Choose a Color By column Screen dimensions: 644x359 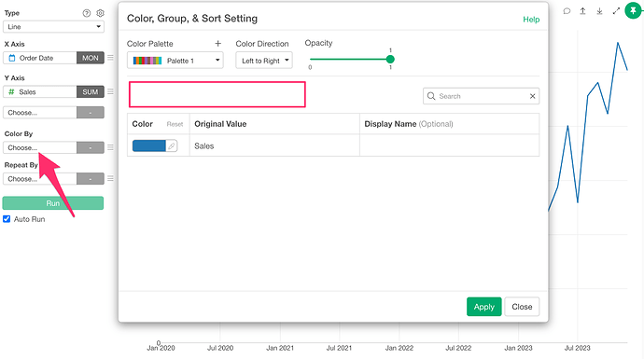(40, 147)
